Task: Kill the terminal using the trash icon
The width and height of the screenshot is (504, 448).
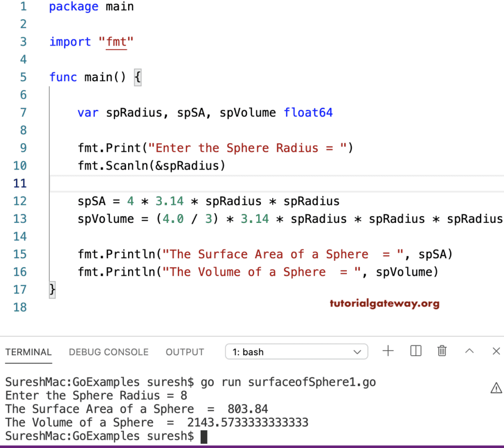Action: tap(442, 351)
